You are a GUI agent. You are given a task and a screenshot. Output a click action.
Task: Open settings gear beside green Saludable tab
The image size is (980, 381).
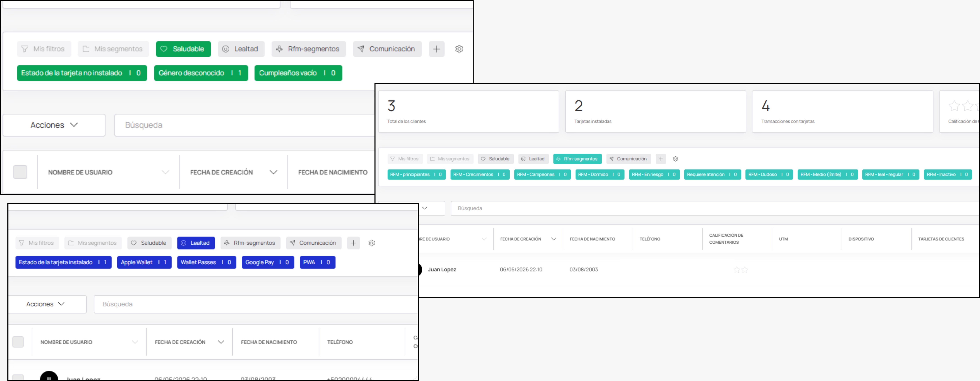coord(459,49)
